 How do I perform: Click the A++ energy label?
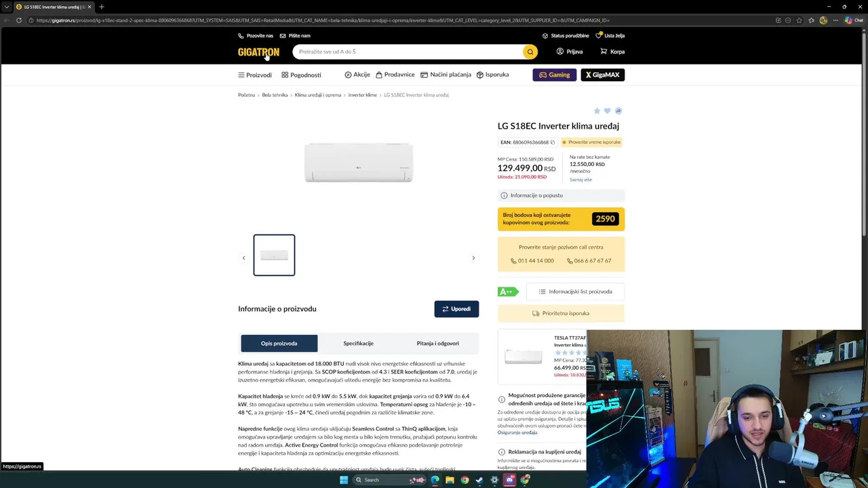508,291
